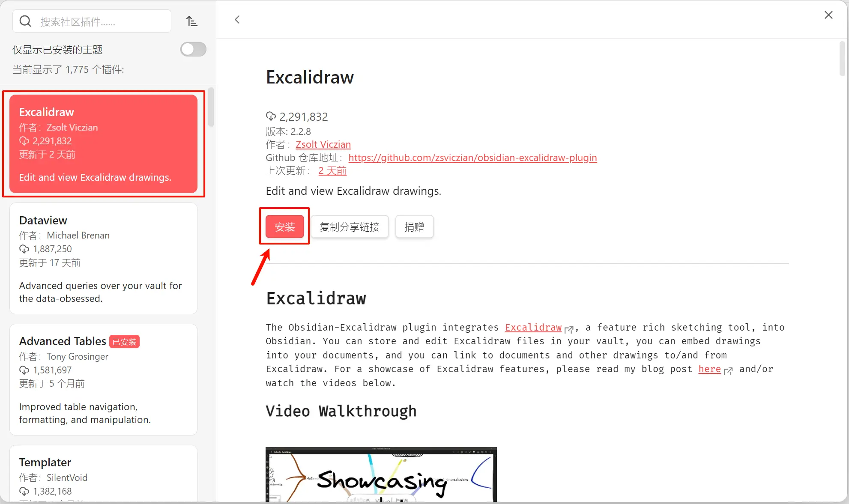
Task: Install the Excalidraw plugin
Action: click(x=284, y=227)
